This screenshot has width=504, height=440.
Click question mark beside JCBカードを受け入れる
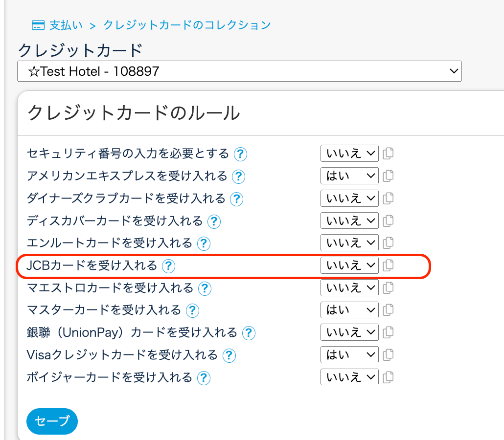pos(168,265)
